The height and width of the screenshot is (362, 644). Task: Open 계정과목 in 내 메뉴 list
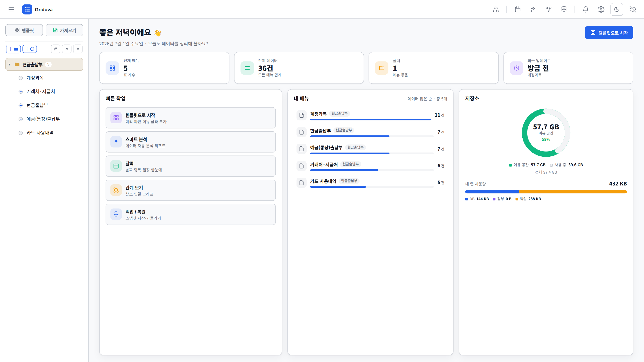click(x=370, y=115)
